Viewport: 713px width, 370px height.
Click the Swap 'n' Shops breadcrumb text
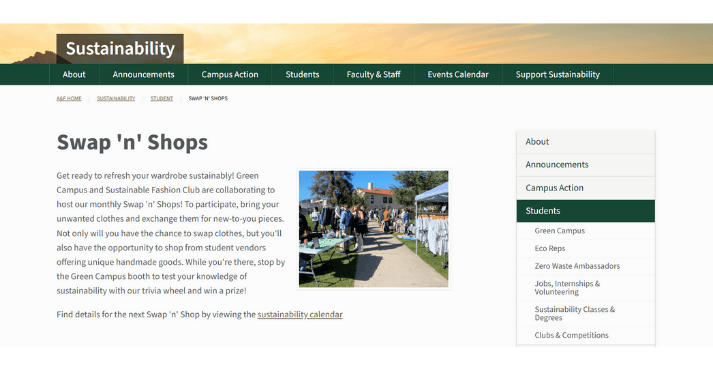pyautogui.click(x=208, y=98)
